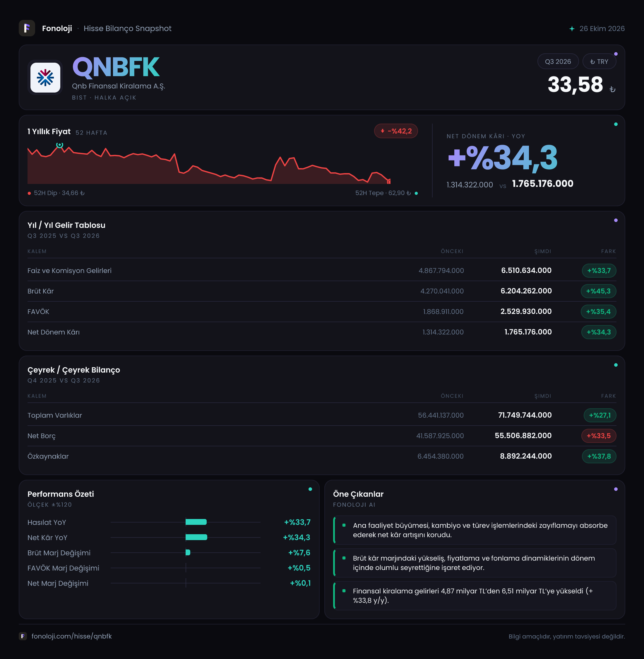Click the 52-week high marker on chart
The height and width of the screenshot is (659, 644).
pos(59,145)
